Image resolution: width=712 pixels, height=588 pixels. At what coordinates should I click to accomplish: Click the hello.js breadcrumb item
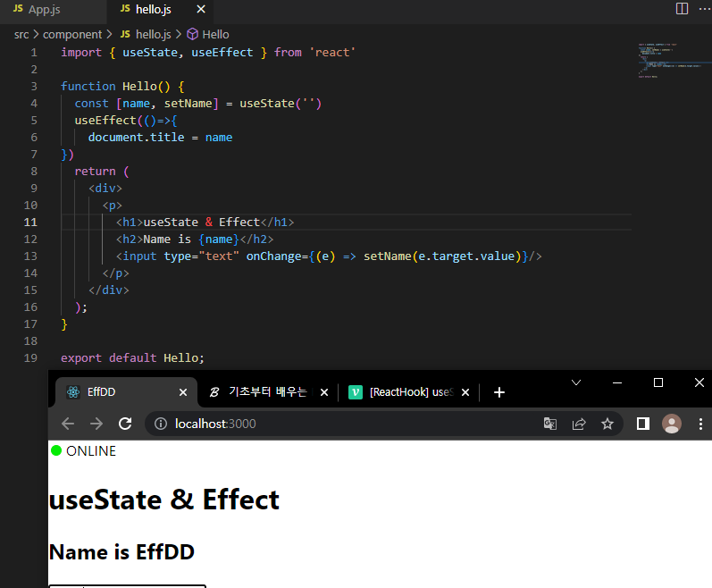coord(146,35)
